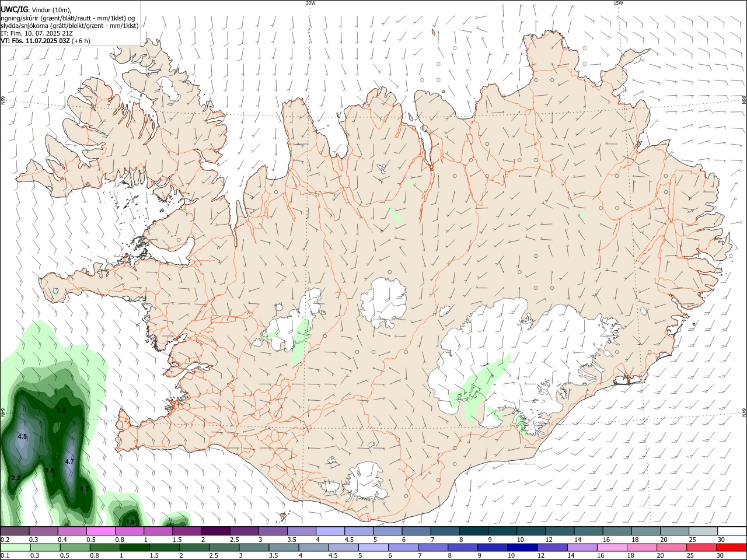
Task: Click the 4.7 precipitation value on map
Action: point(69,461)
